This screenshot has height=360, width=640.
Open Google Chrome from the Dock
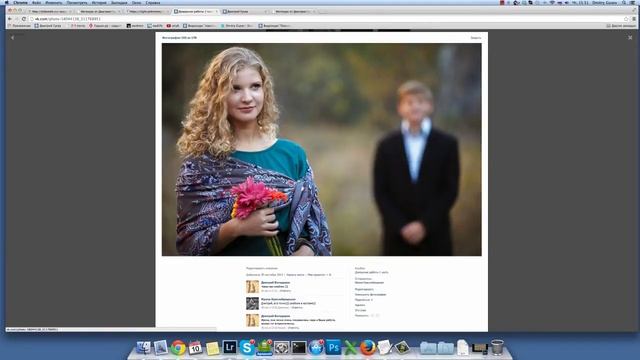pos(178,347)
